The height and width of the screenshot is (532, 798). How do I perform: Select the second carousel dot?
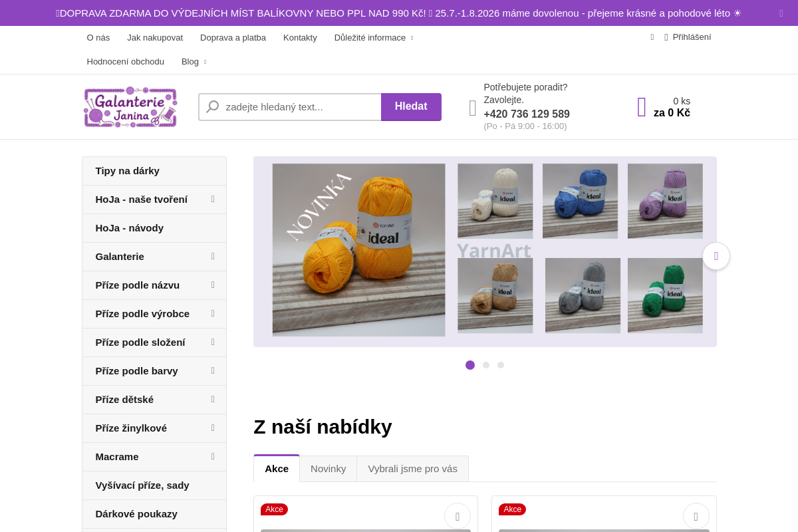(x=486, y=365)
